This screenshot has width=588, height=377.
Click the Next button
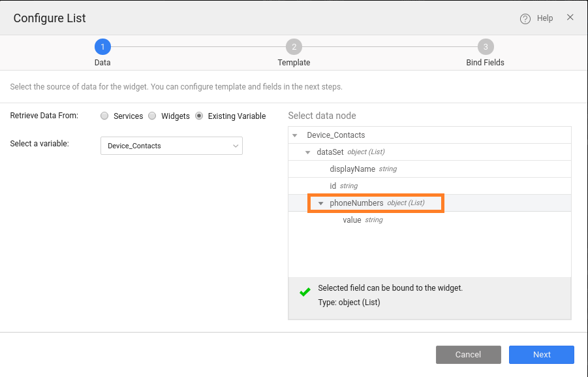[542, 355]
